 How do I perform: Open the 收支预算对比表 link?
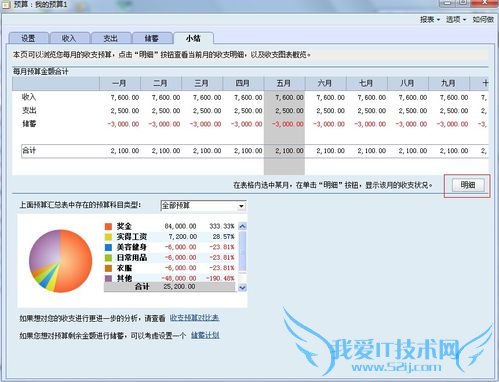195,318
